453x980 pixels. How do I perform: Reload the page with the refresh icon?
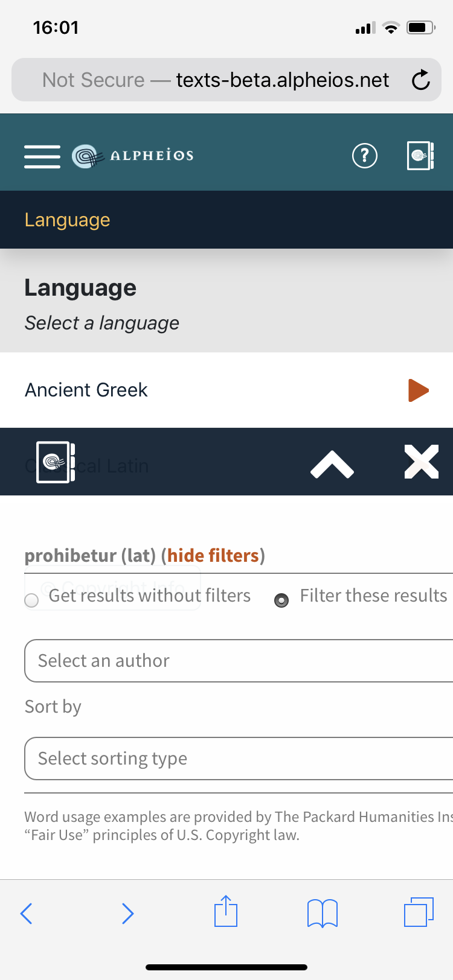coord(421,79)
